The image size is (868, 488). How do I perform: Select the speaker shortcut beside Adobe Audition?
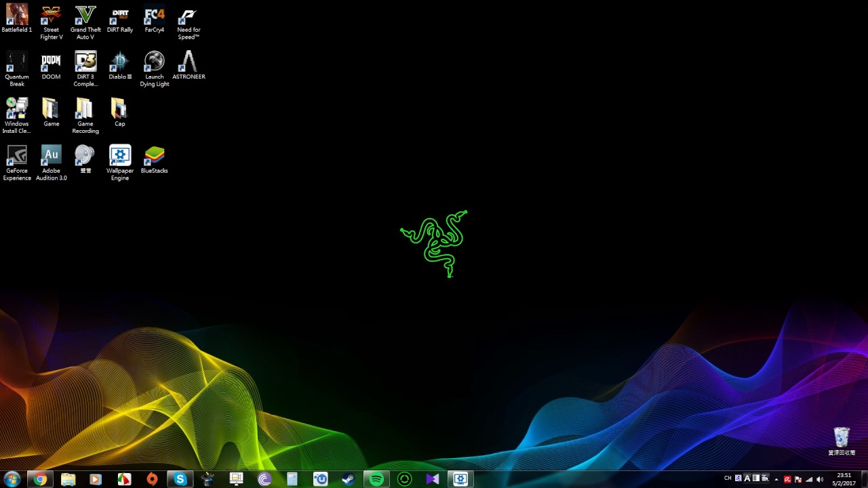(85, 159)
